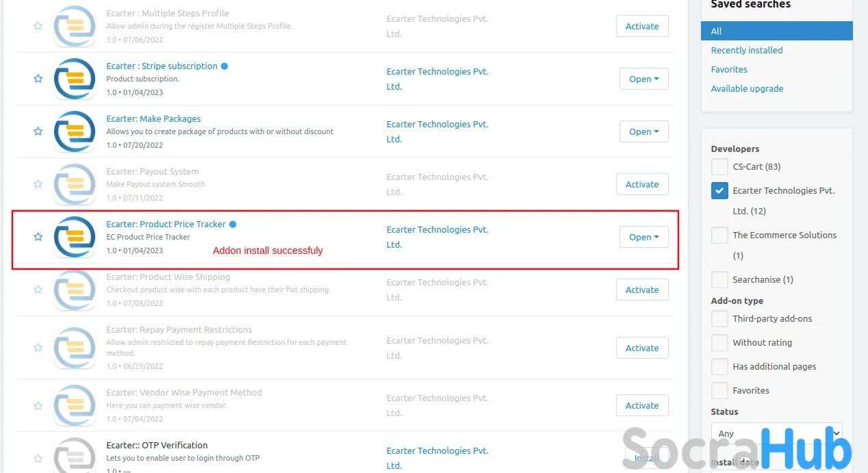This screenshot has height=473, width=868.
Task: Star the Ecarter Stripe subscription add-on
Action: tap(38, 79)
